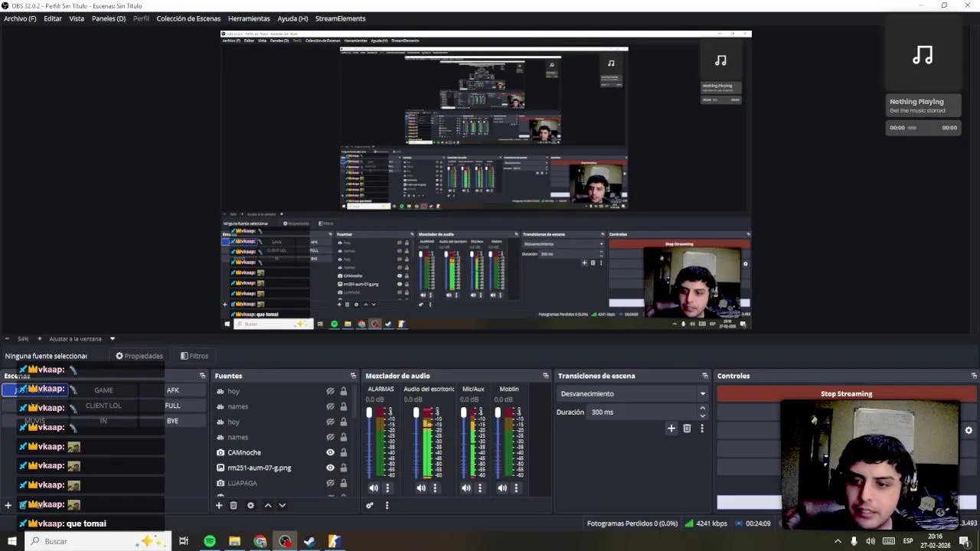
Task: Move the selected source down
Action: point(283,505)
